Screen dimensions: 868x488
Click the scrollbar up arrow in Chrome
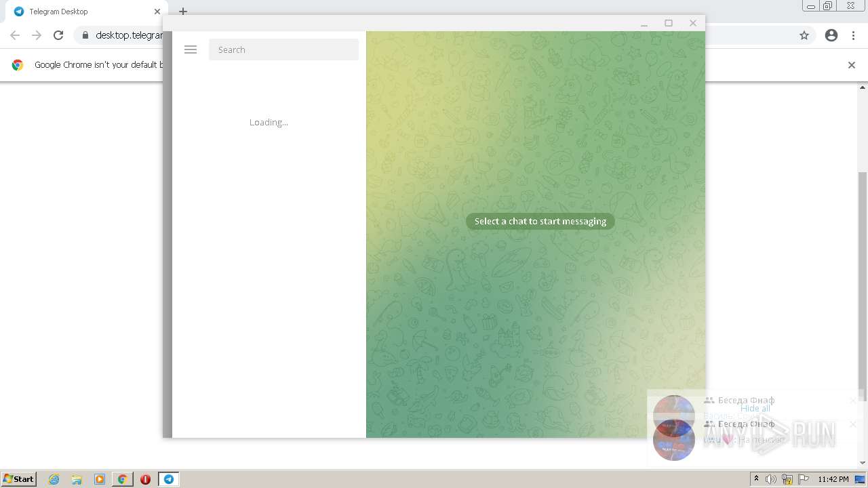pos(863,87)
